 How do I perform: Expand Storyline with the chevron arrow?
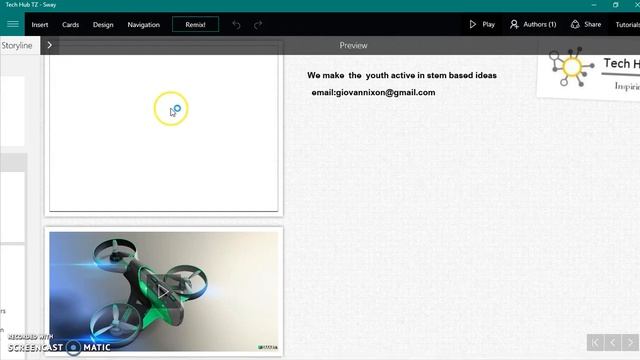coord(50,45)
